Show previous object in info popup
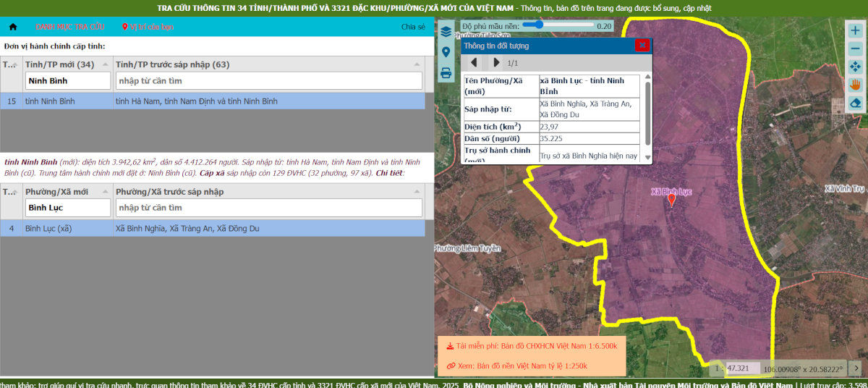 475,63
